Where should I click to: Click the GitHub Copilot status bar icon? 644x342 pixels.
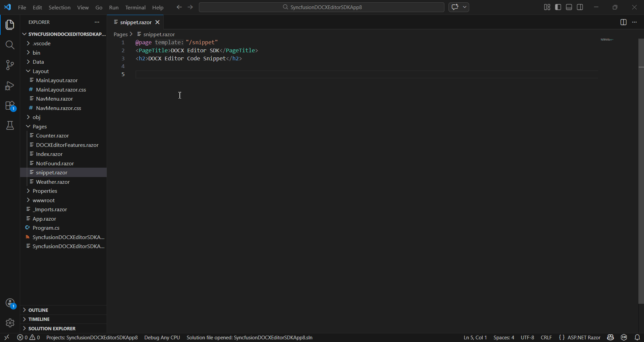click(610, 337)
